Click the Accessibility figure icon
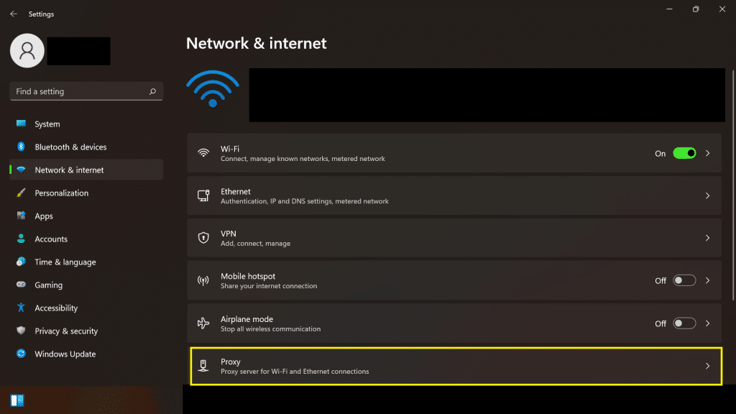The height and width of the screenshot is (414, 736). (x=21, y=308)
